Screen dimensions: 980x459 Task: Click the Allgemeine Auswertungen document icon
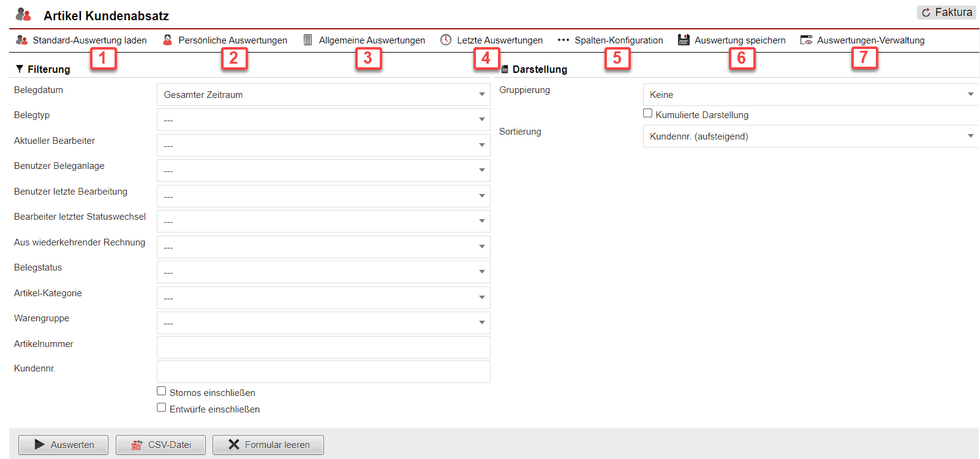[x=308, y=40]
